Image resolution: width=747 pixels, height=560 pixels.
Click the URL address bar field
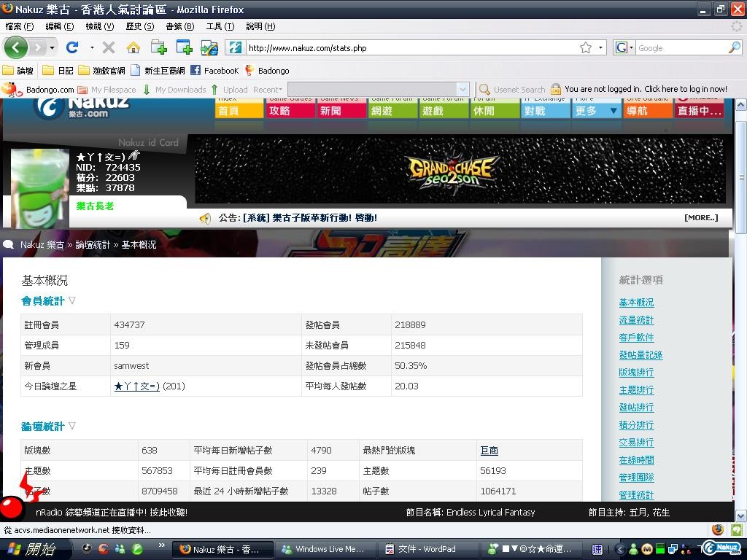pyautogui.click(x=409, y=48)
